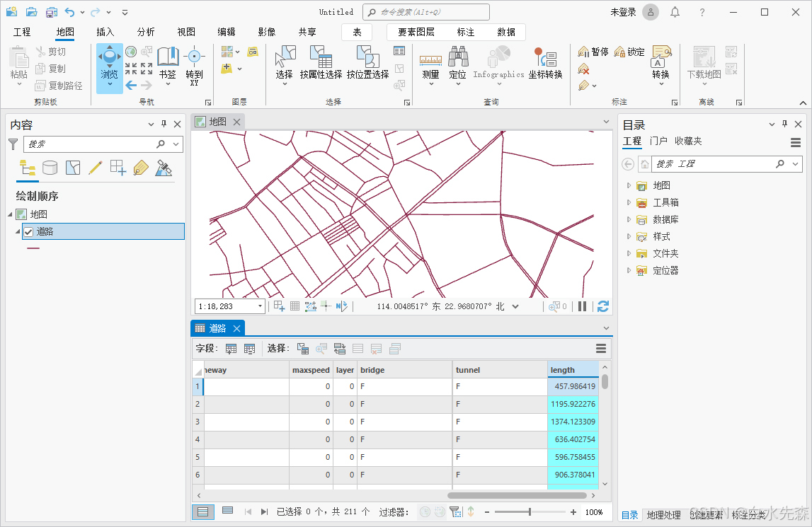Open the coordinate display units dropdown
The height and width of the screenshot is (527, 812).
point(515,306)
